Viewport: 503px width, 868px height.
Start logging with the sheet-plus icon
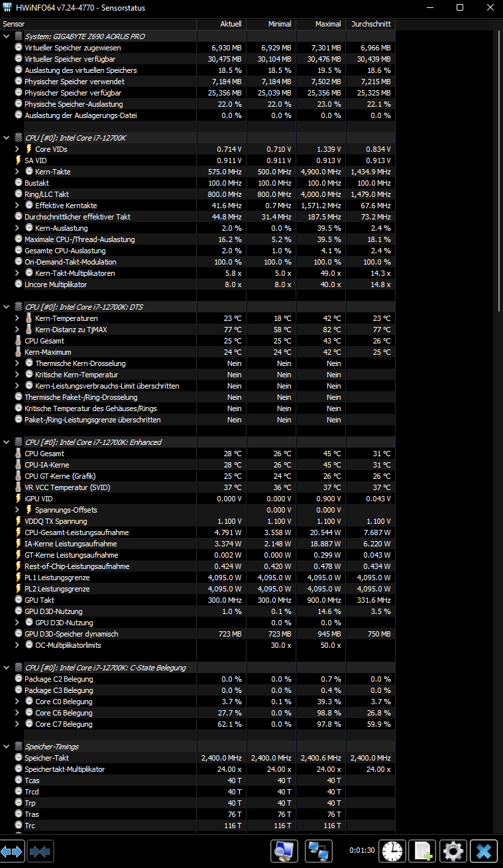coord(422,851)
